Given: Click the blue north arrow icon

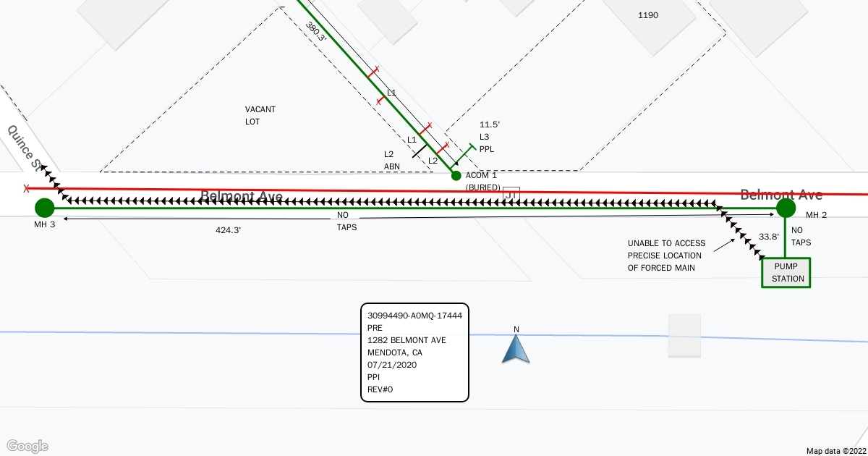Looking at the screenshot, I should click(516, 349).
